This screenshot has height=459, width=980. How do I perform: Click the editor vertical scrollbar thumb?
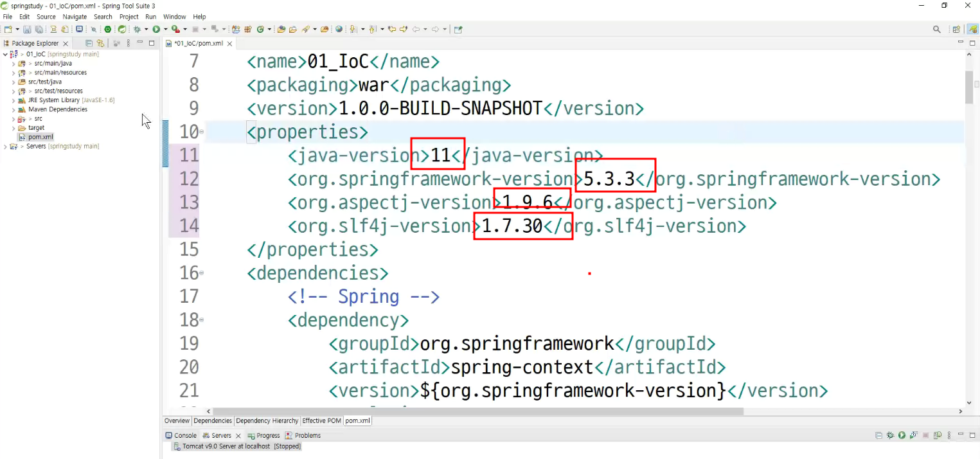tap(970, 87)
